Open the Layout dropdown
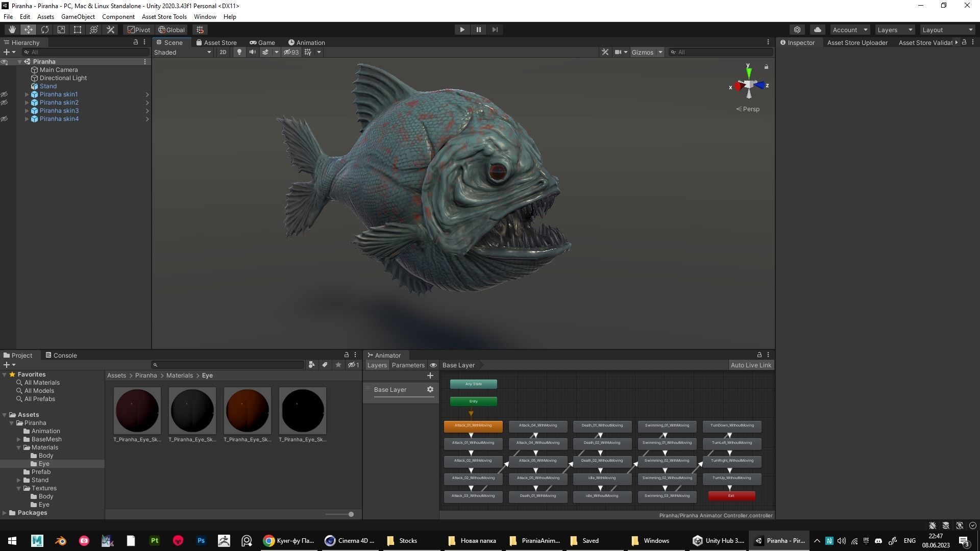Viewport: 980px width, 551px height. (x=947, y=30)
